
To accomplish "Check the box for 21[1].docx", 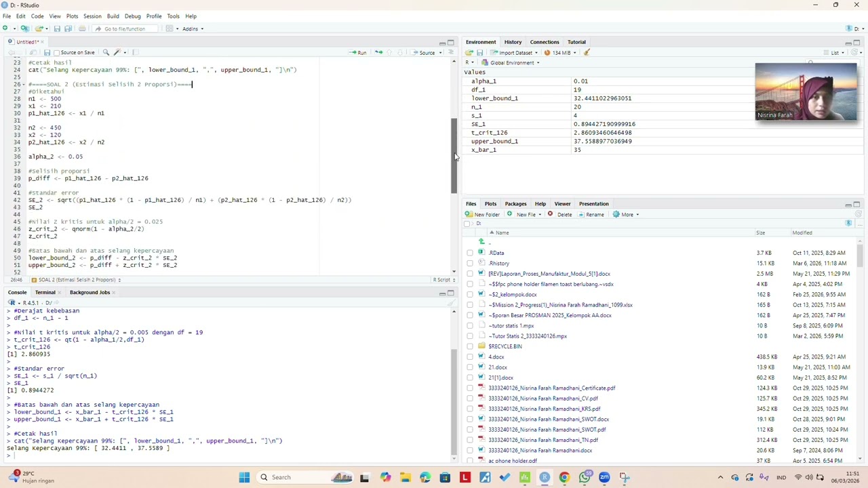I will pos(470,378).
